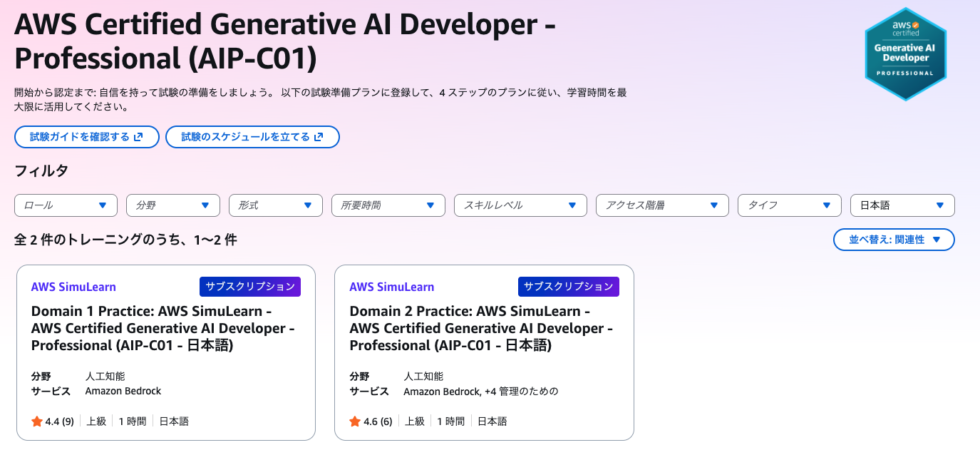Open the 日本語 language dropdown

point(903,205)
